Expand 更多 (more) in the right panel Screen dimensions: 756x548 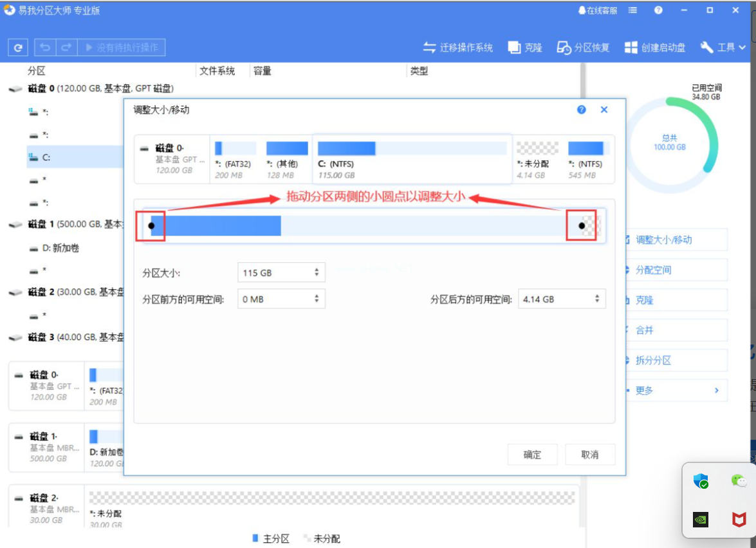pos(676,390)
